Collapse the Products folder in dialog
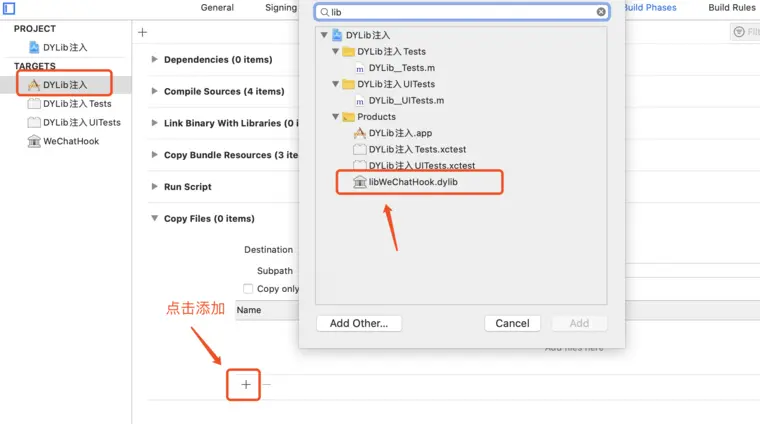Image resolution: width=760 pixels, height=424 pixels. [x=335, y=116]
